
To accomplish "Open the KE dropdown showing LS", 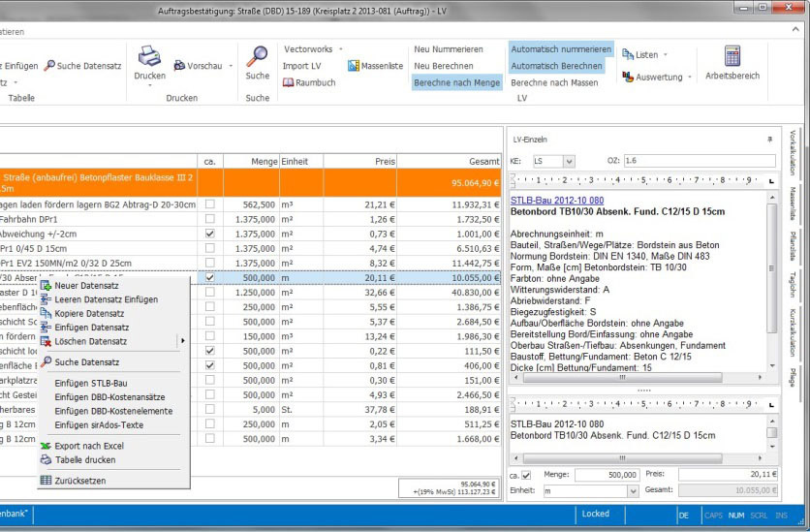I will (569, 161).
